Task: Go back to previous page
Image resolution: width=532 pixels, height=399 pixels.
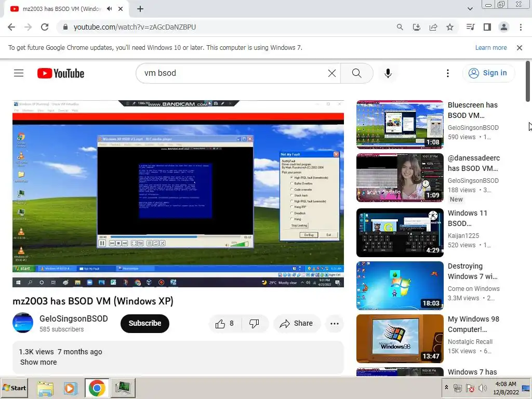Action: (x=11, y=27)
